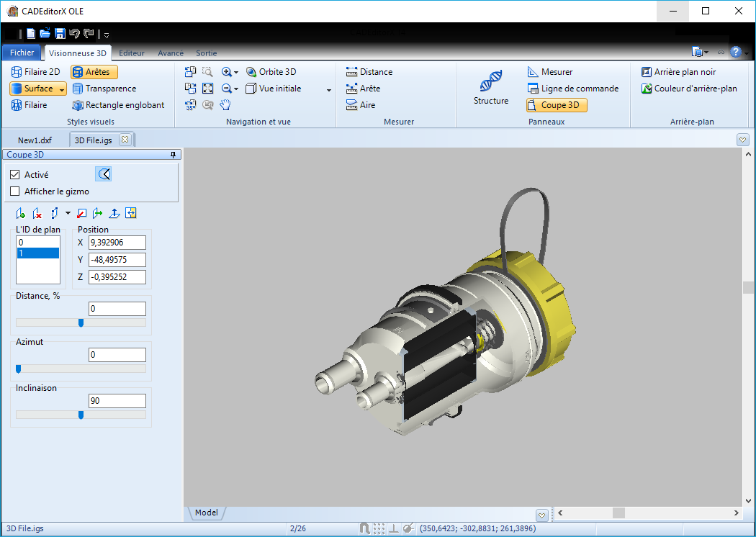Click the add section plane icon
Viewport: 756px width, 537px height.
click(21, 213)
